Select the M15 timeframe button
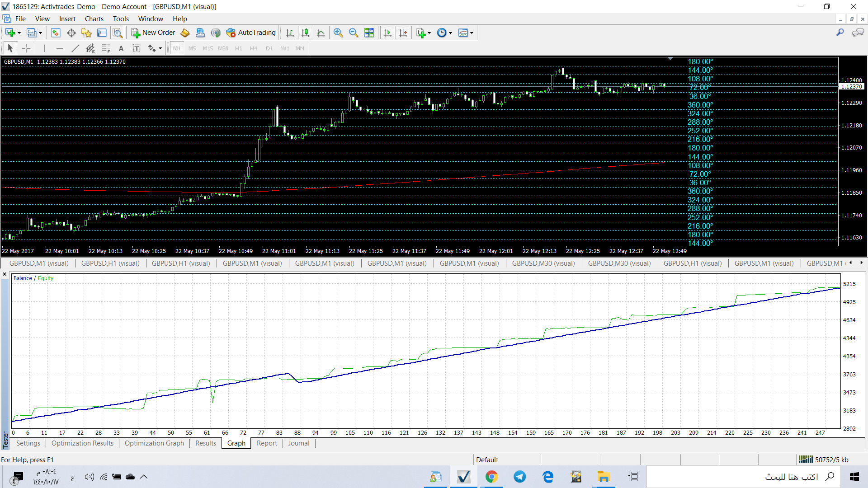This screenshot has height=488, width=868. click(x=208, y=48)
